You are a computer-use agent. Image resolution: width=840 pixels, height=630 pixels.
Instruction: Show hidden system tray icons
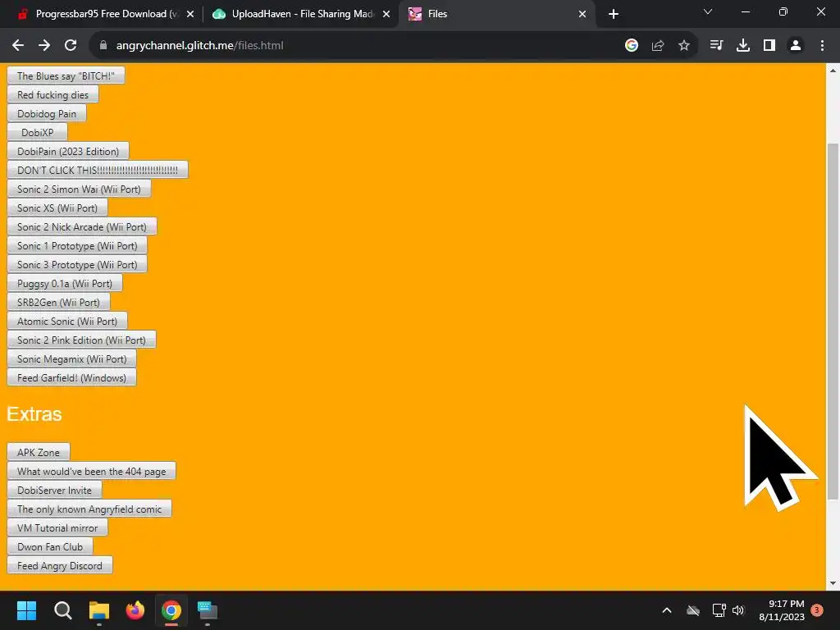click(x=667, y=610)
